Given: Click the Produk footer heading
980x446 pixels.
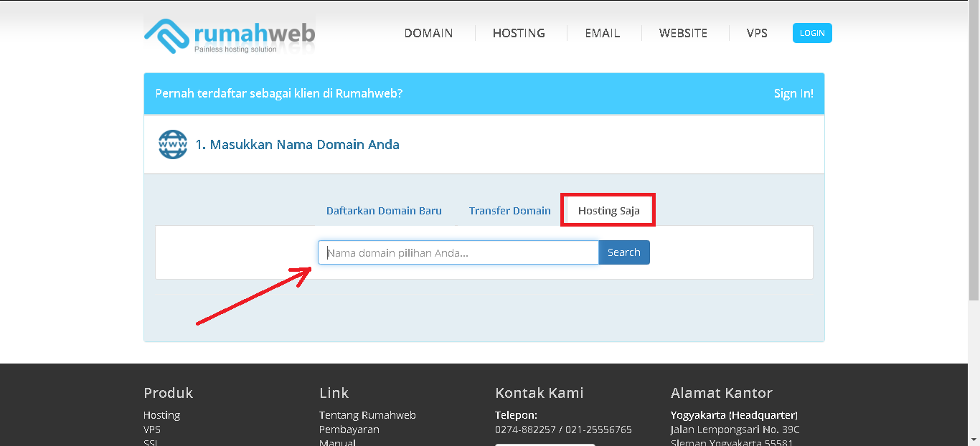Looking at the screenshot, I should click(x=169, y=393).
